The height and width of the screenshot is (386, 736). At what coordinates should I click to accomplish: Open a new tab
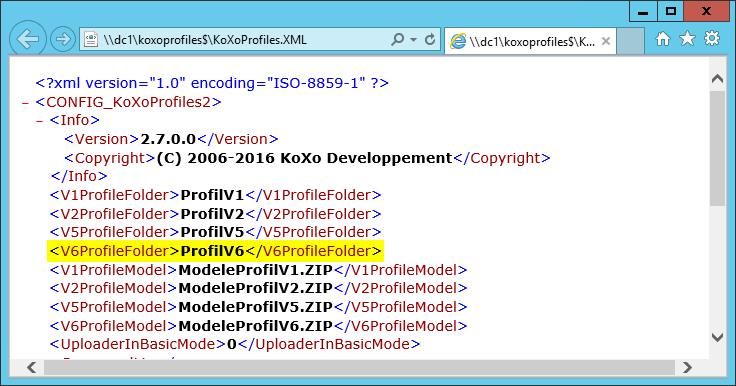point(630,41)
